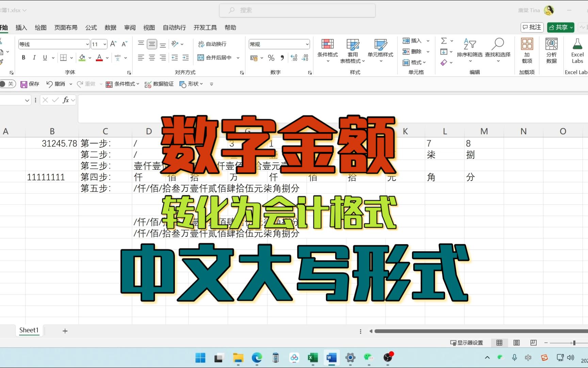Click the 批注 comments button
This screenshot has width=588, height=368.
[x=532, y=27]
